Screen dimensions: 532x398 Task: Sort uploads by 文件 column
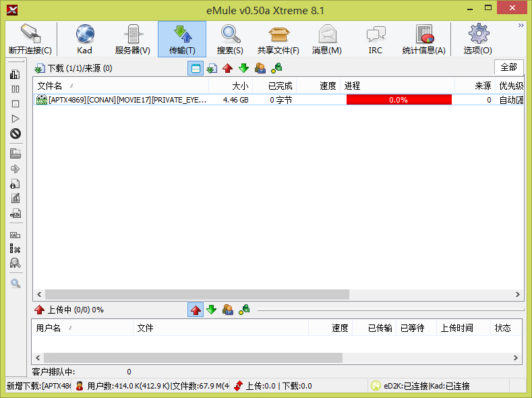click(220, 328)
